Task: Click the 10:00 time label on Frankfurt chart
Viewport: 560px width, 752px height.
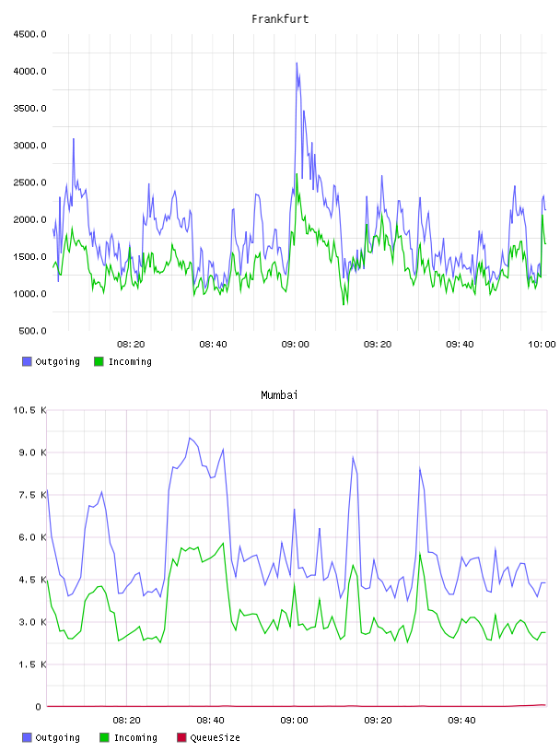Action: 542,344
